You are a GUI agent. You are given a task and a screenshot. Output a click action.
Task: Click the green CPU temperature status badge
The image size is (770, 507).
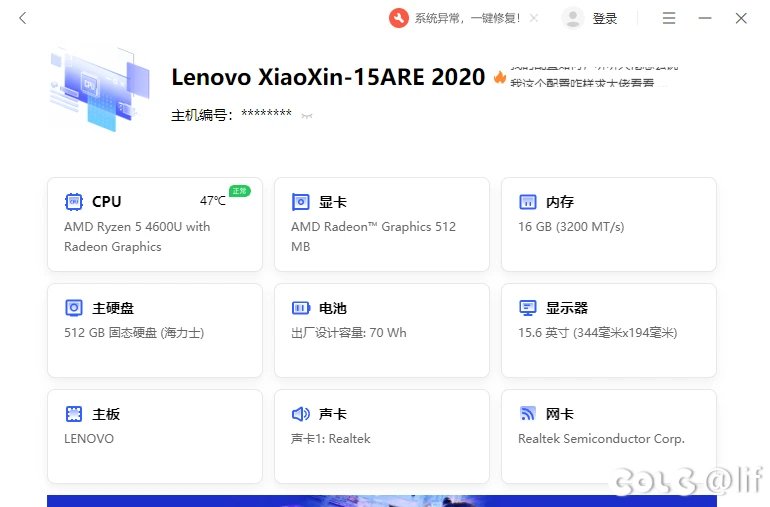point(239,191)
